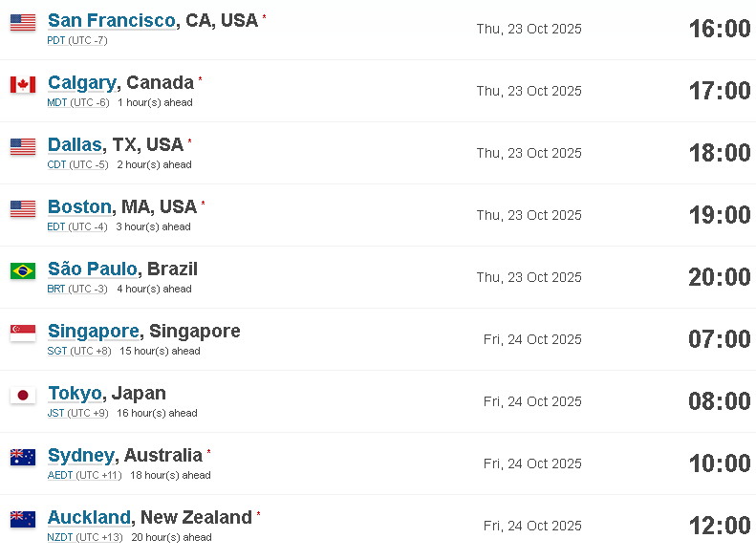Click the Singapore flag icon
This screenshot has height=560, width=756.
click(23, 333)
